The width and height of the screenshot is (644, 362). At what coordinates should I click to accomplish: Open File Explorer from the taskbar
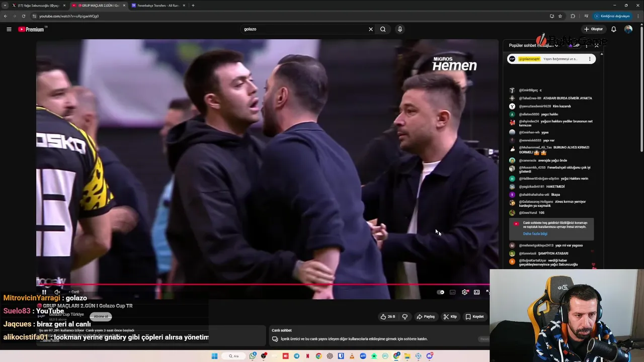407,356
